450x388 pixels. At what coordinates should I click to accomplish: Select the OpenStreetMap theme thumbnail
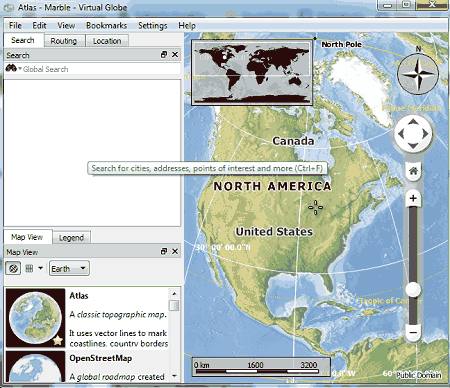pyautogui.click(x=35, y=366)
